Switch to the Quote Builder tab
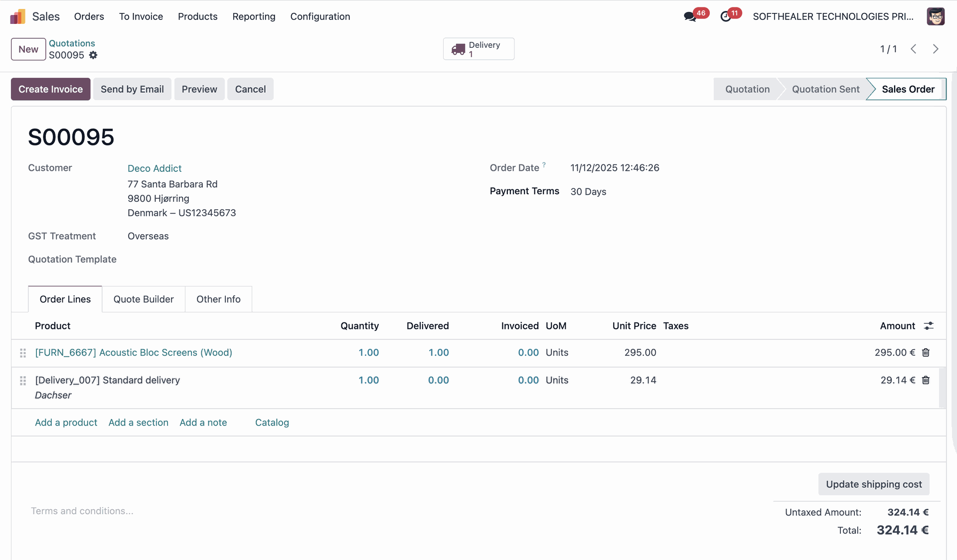Screen dimensions: 957x560 (x=144, y=299)
